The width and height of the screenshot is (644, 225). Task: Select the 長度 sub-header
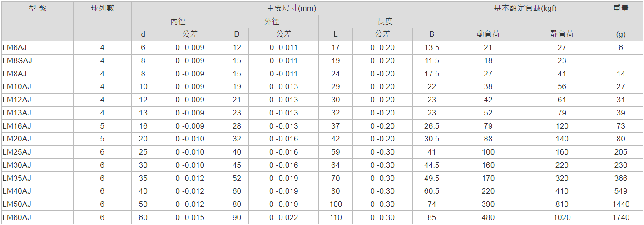385,21
